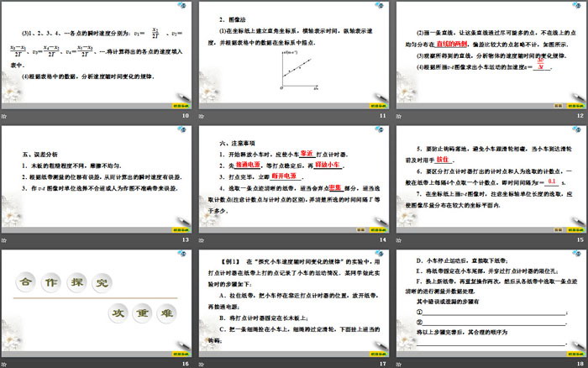Select the slide 14 precautions thumbnail
The image size is (588, 368).
tap(294, 179)
